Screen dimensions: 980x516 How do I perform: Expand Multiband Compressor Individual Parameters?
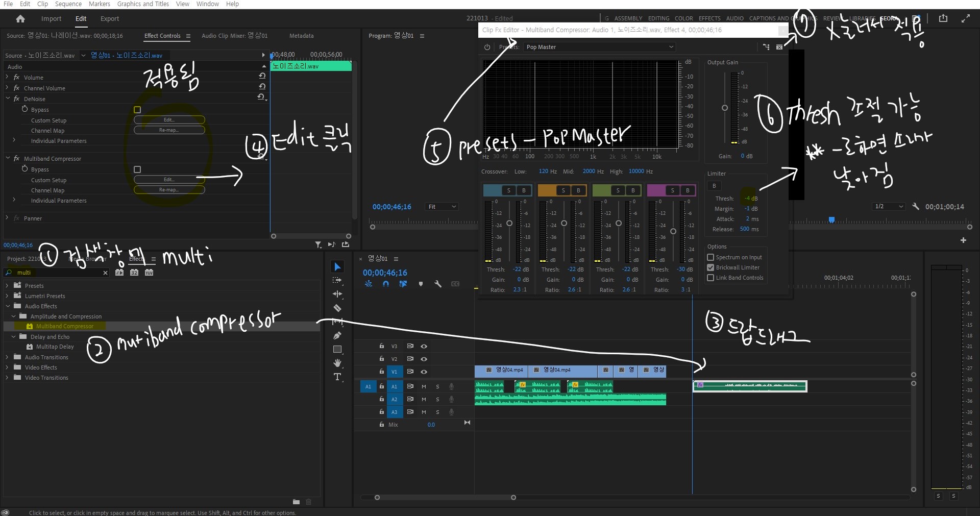(x=14, y=200)
